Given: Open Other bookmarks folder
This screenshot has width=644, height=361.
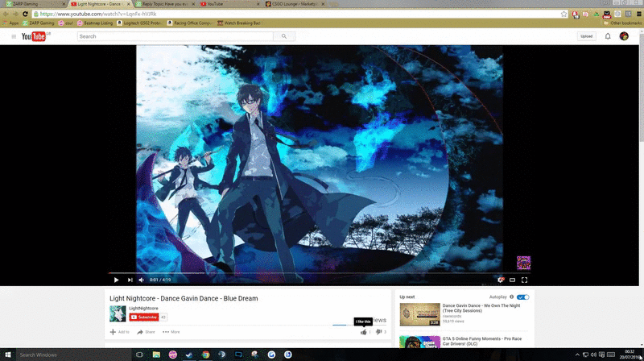Looking at the screenshot, I should click(622, 23).
